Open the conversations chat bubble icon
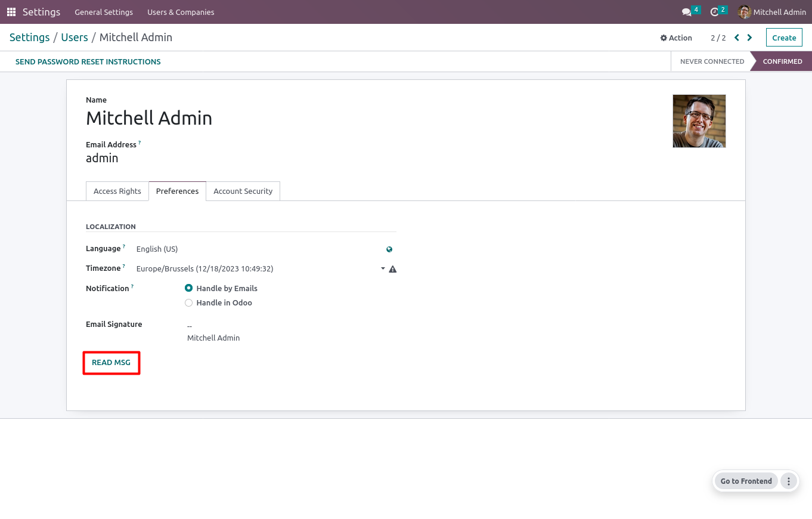This screenshot has width=812, height=519. click(687, 12)
